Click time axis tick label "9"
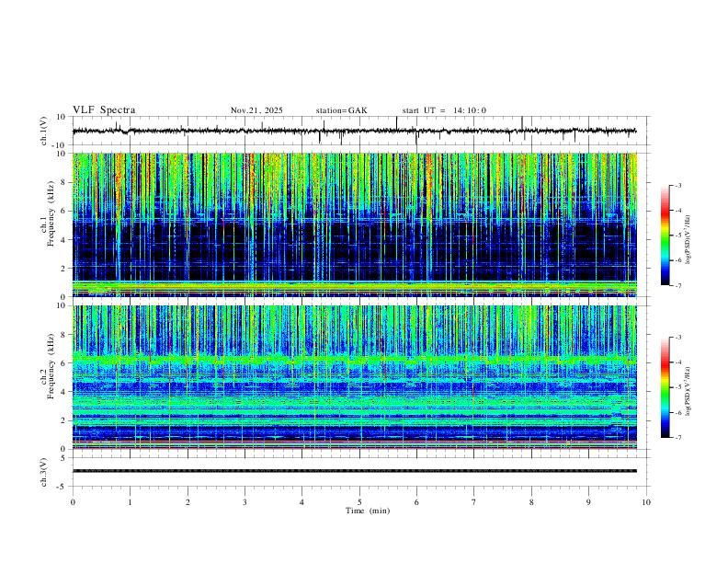The width and height of the screenshot is (728, 563). [588, 502]
